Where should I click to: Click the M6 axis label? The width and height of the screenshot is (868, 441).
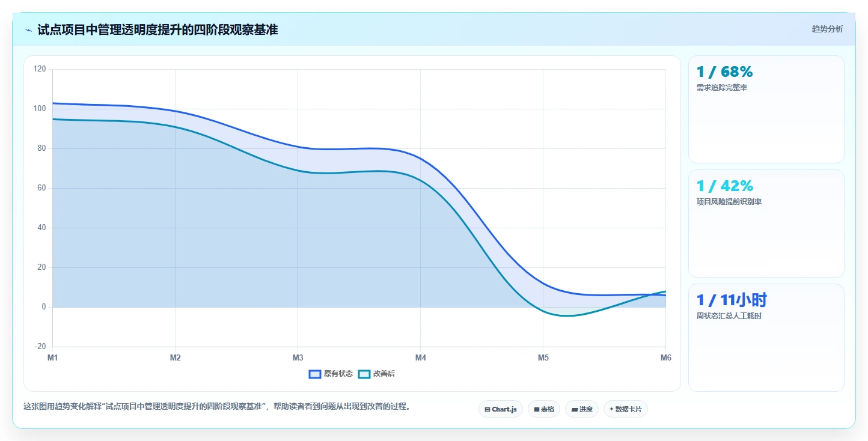coord(666,358)
